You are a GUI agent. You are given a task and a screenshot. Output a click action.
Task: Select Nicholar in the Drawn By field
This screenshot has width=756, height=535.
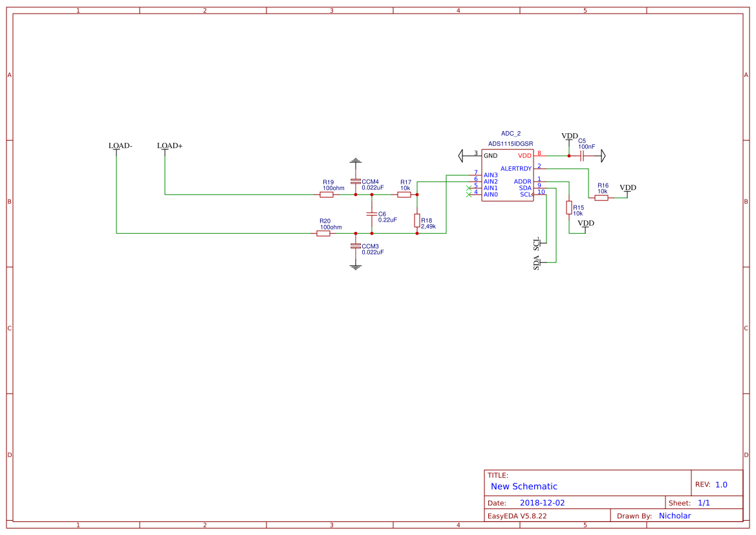click(x=675, y=516)
